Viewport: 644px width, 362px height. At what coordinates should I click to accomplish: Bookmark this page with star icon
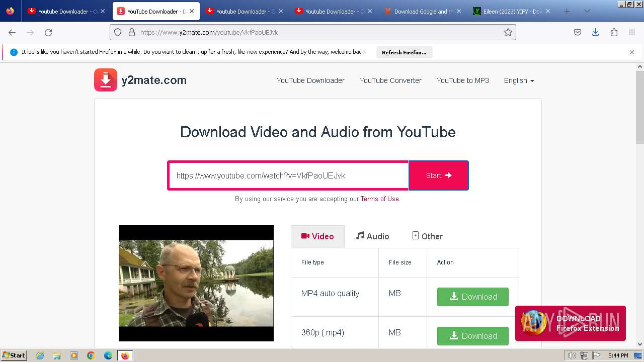coord(508,32)
